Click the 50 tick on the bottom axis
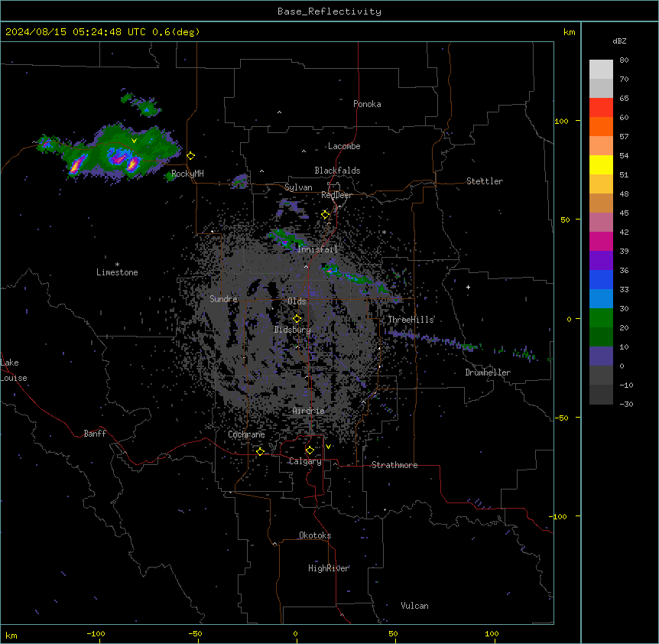This screenshot has height=644, width=659. [393, 633]
